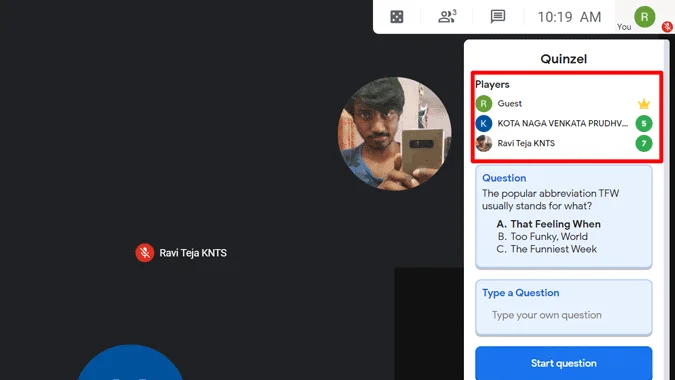Image resolution: width=675 pixels, height=380 pixels.
Task: Show the participants list icon
Action: pyautogui.click(x=447, y=16)
